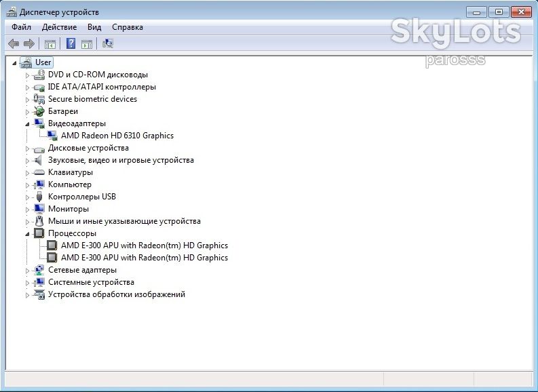Expand IDE ATA/ATAPI контроллеры node
Image resolution: width=538 pixels, height=392 pixels.
(27, 87)
